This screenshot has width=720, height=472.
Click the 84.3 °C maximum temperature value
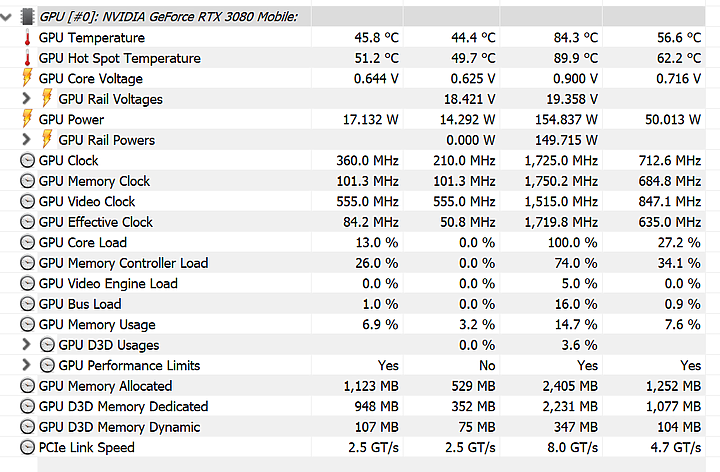575,38
